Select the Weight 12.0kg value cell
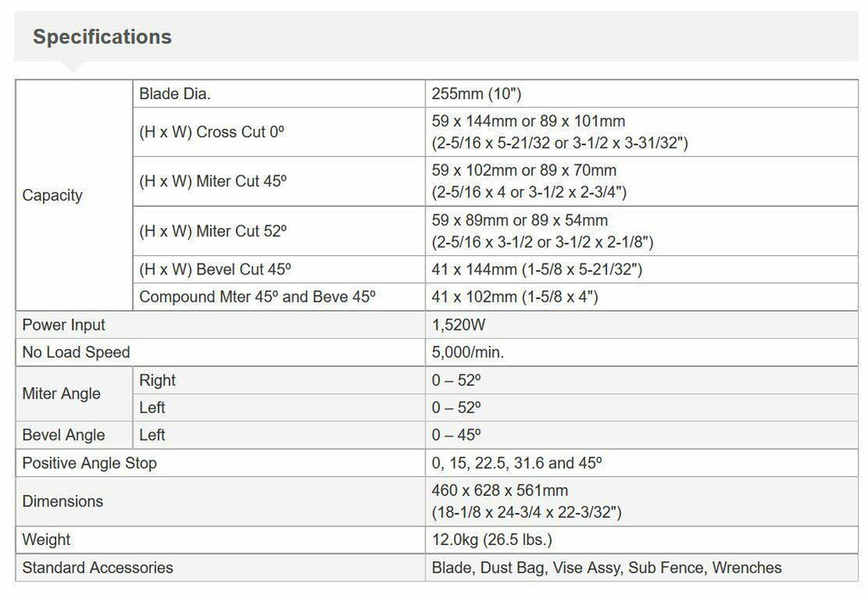Screen dimensions: 868x595 pos(642,540)
